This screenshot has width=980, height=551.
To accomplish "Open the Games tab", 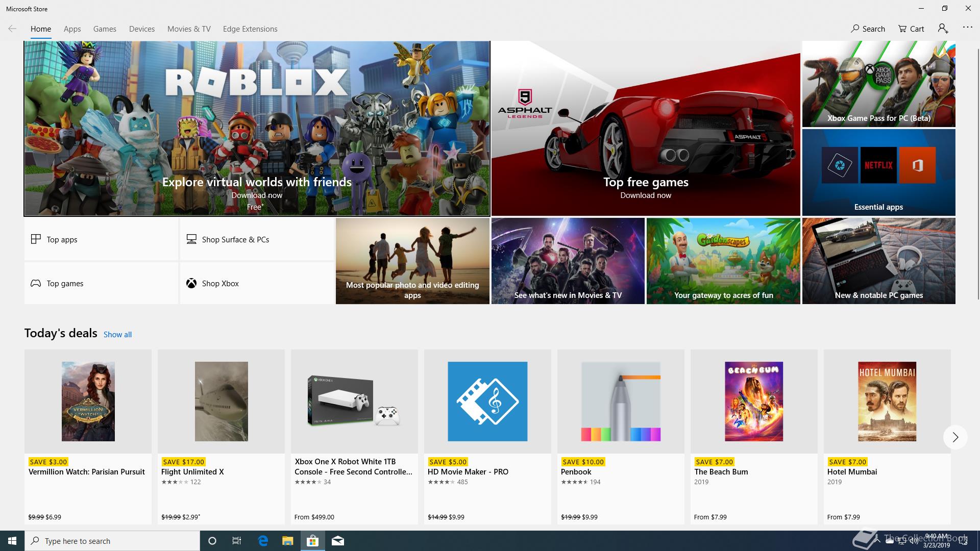I will pyautogui.click(x=105, y=29).
